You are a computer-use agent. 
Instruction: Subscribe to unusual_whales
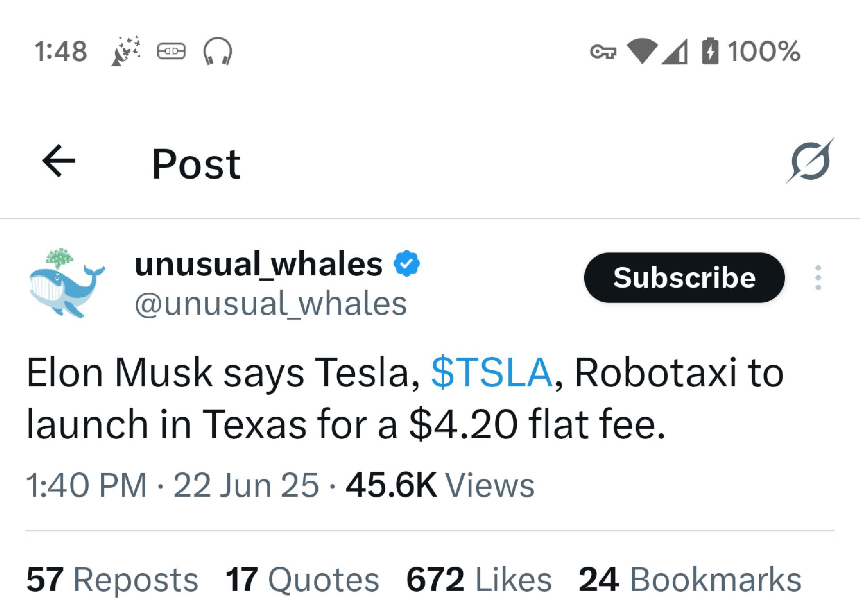click(x=684, y=278)
